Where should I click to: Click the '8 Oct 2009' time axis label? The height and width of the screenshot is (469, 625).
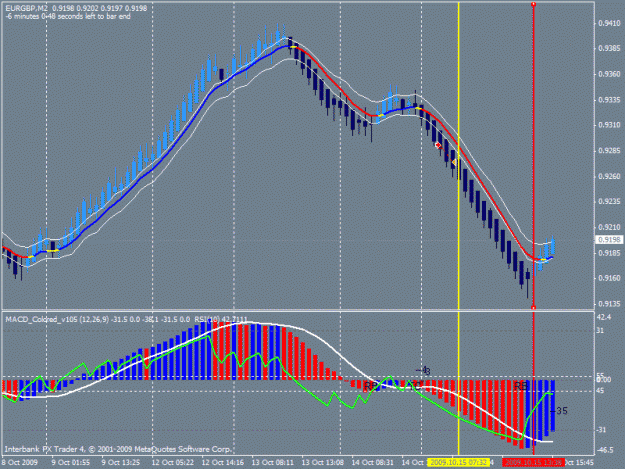coord(20,463)
